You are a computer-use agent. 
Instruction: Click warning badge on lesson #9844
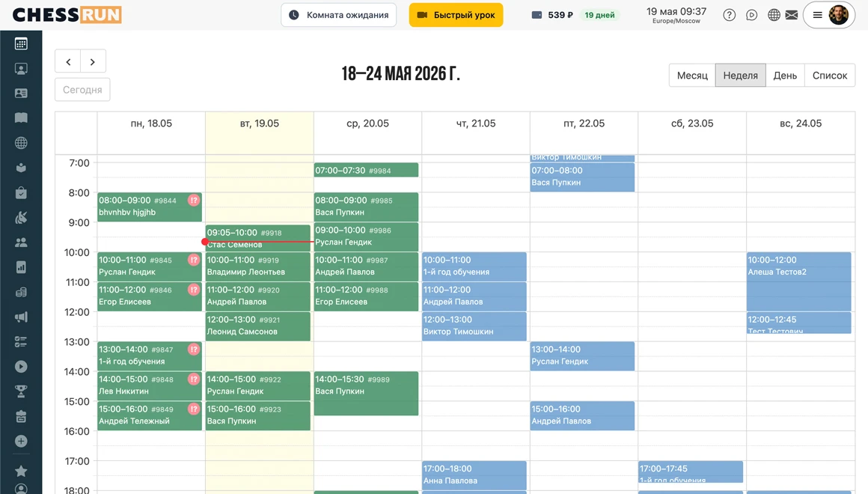click(x=193, y=201)
